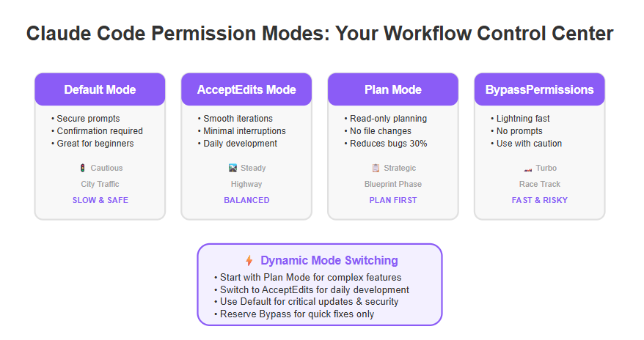Choose the BypassPermissions card header
The width and height of the screenshot is (644, 340).
(x=540, y=89)
